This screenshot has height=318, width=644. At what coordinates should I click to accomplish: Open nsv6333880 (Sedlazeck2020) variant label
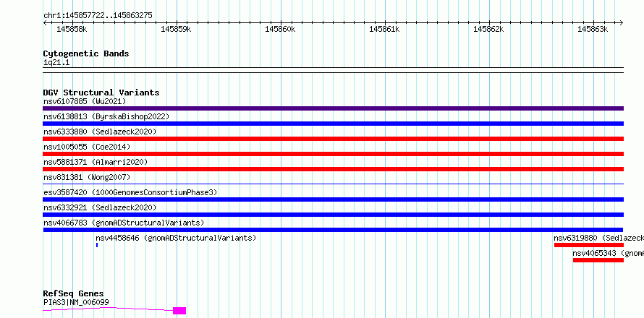[x=100, y=132]
